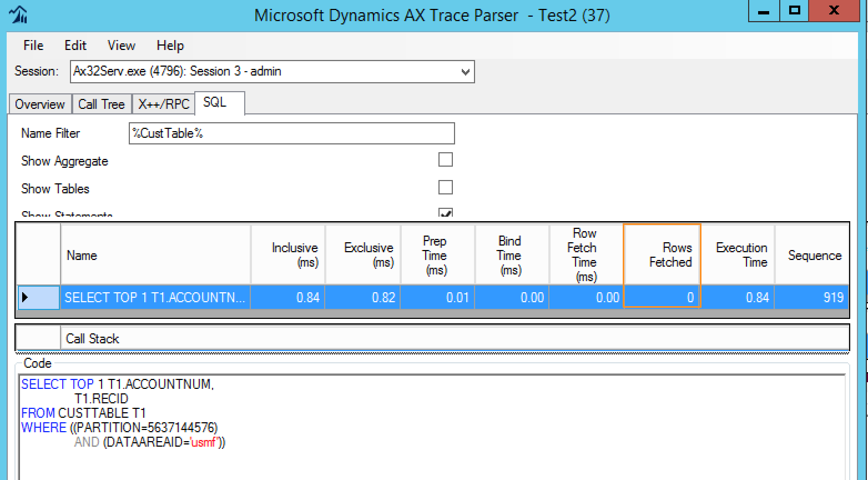Sort by the Name column header
The width and height of the screenshot is (868, 480).
(155, 255)
